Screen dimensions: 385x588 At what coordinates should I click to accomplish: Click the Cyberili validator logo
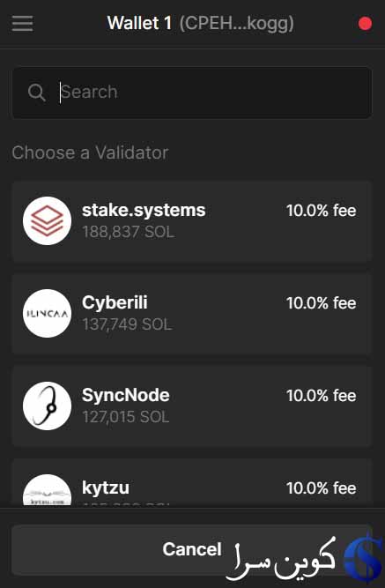(x=48, y=313)
